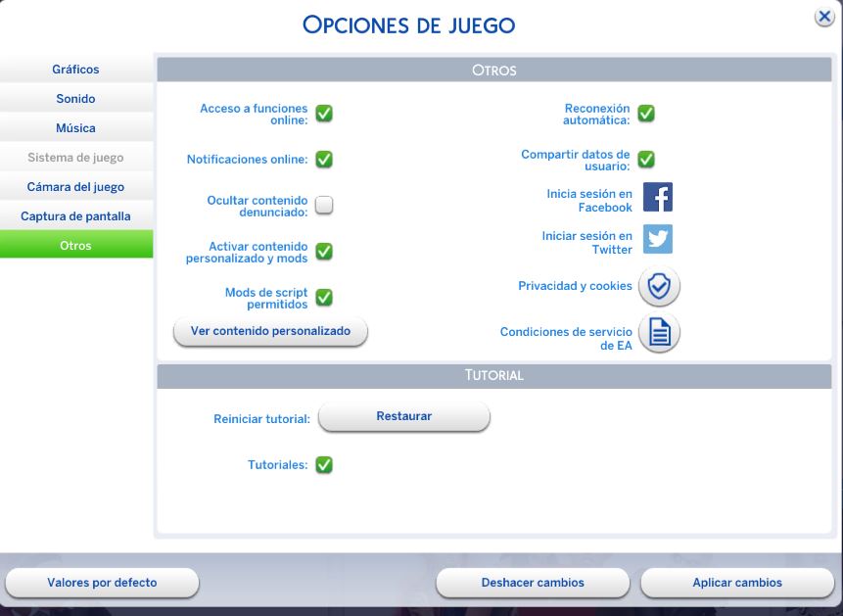Close the Opciones de juego dialog
Viewport: 843px width, 616px height.
click(824, 18)
